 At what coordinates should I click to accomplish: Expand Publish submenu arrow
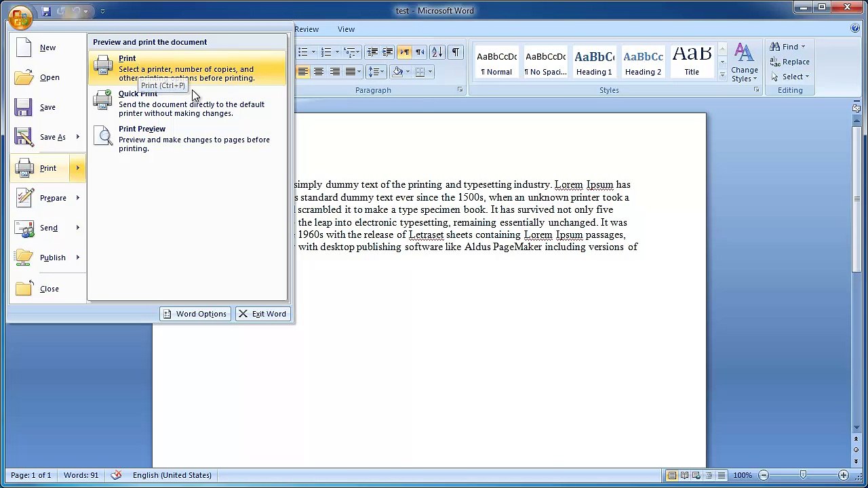(x=77, y=258)
